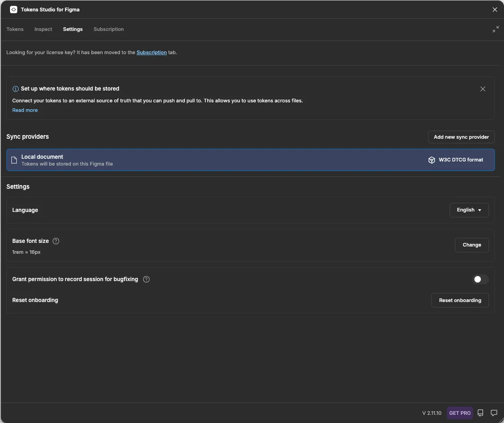Image resolution: width=504 pixels, height=423 pixels.
Task: Click the Tokens Studio logo icon
Action: coord(14,10)
